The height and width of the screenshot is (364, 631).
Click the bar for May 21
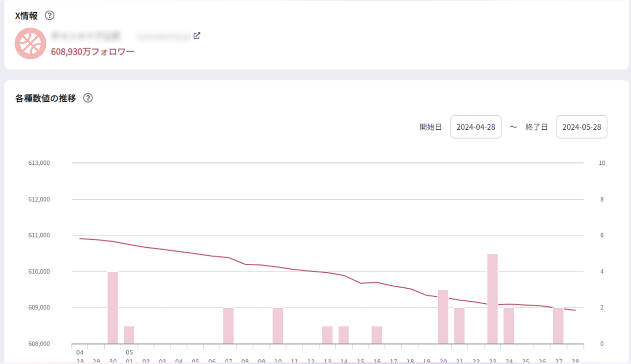coord(459,326)
